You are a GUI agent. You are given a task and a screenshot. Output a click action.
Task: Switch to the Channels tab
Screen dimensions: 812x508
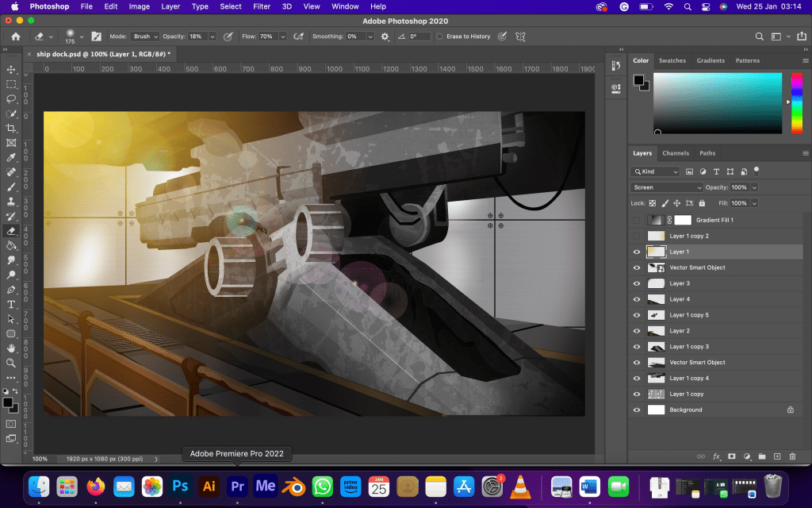pyautogui.click(x=676, y=153)
